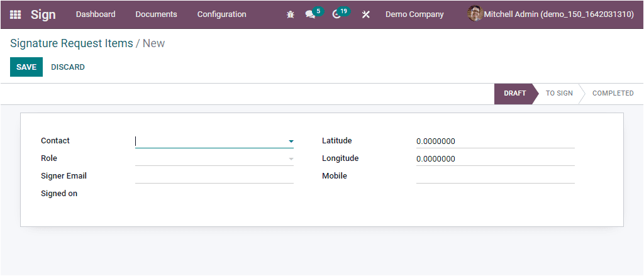Open the Dashboard menu
Viewport: 644px width, 276px height.
96,14
